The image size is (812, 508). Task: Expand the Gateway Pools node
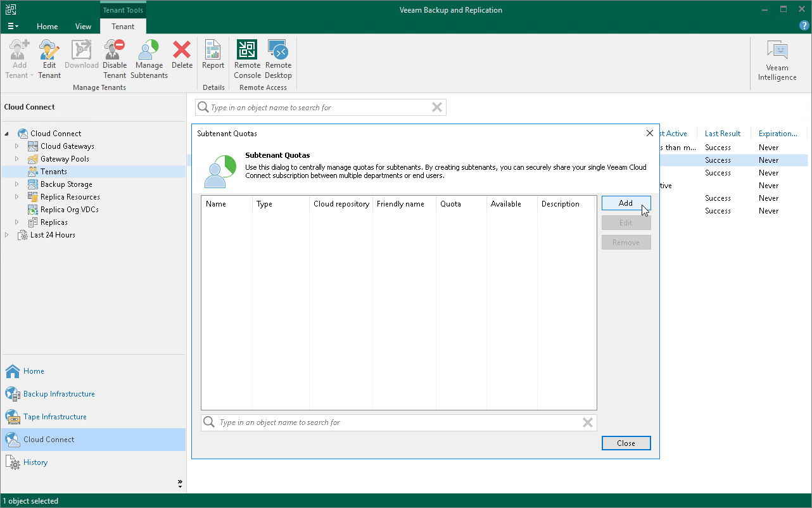(17, 159)
